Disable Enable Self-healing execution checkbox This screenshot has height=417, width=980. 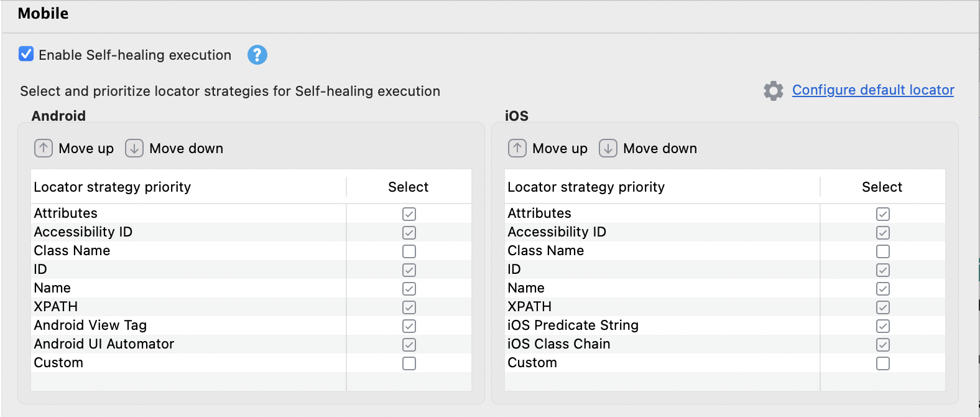(x=26, y=54)
